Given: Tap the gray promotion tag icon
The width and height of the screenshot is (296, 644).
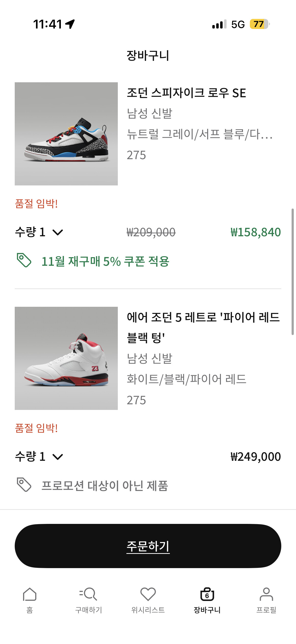Looking at the screenshot, I should [24, 485].
